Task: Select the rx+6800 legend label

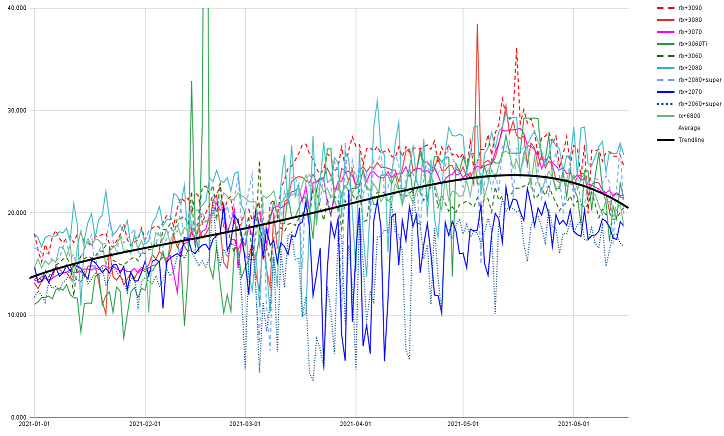Action: (x=689, y=116)
